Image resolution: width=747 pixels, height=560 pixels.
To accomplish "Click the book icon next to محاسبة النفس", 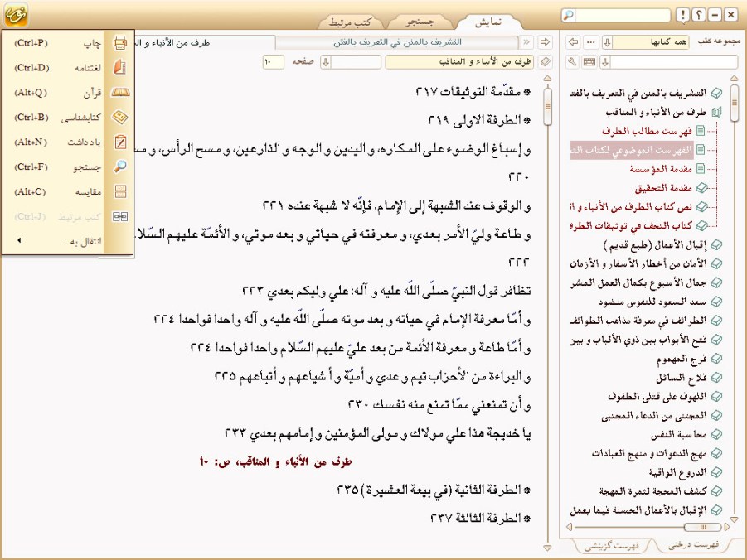I will point(715,435).
